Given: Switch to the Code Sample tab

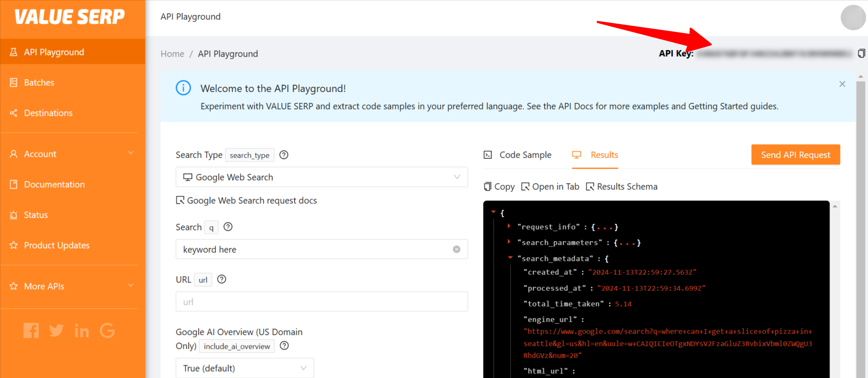Looking at the screenshot, I should (x=517, y=155).
